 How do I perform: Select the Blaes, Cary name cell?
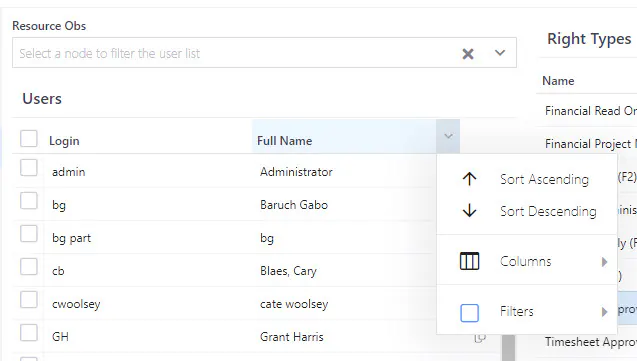288,271
